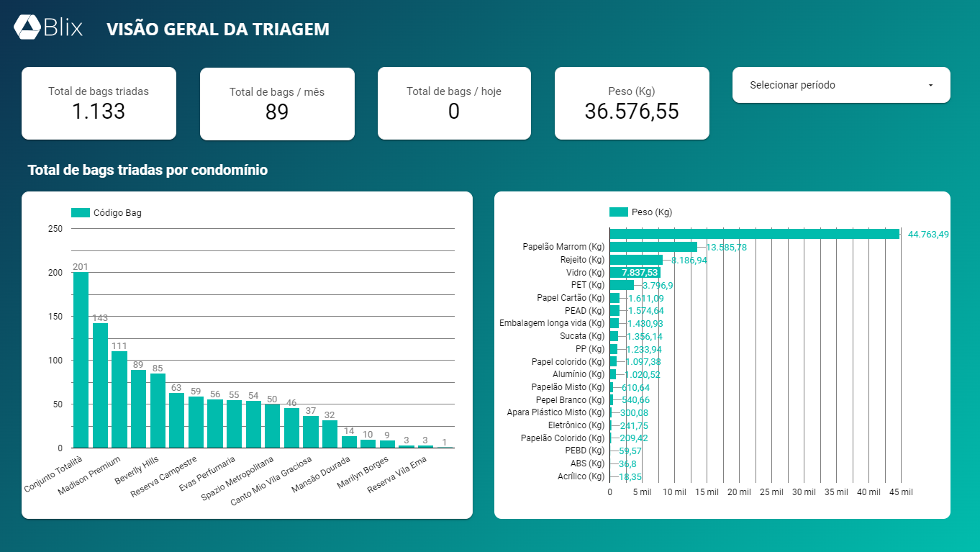
Task: Click the Alumínio (Kg) bar
Action: tap(613, 374)
